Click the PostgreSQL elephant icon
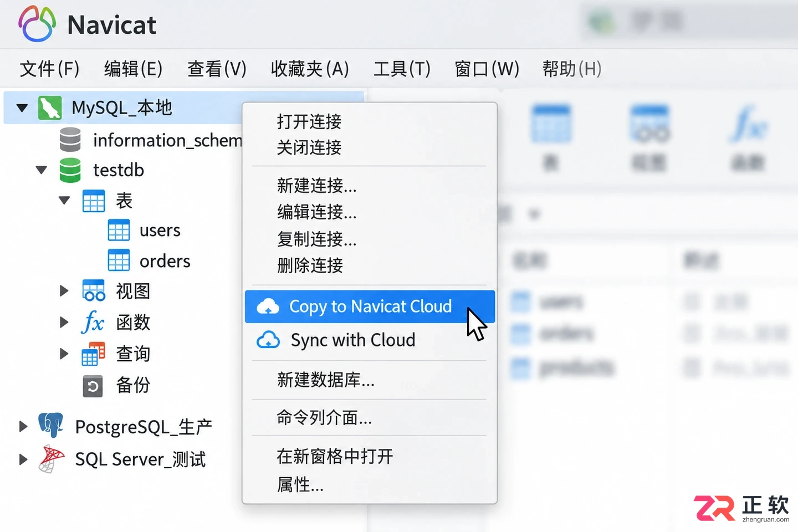 pos(50,426)
